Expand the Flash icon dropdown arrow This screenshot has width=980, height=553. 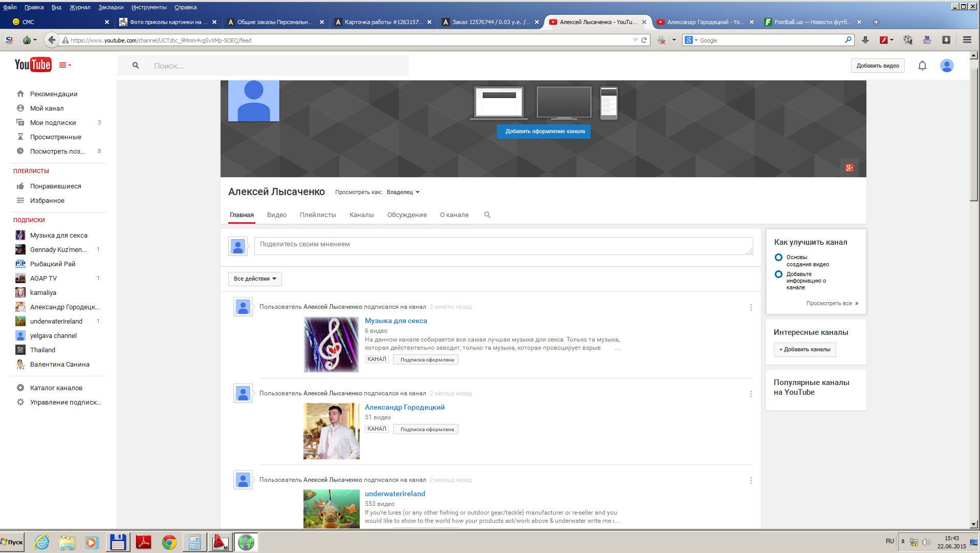click(891, 40)
